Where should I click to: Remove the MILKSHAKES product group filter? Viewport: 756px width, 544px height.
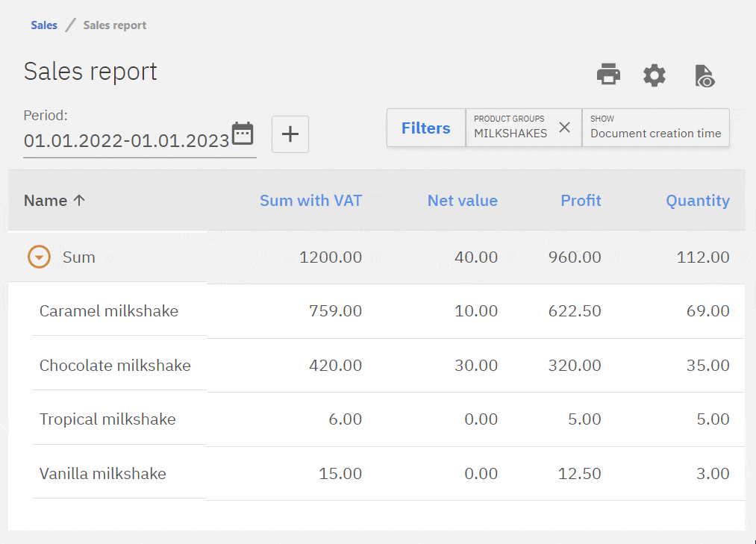(x=565, y=128)
